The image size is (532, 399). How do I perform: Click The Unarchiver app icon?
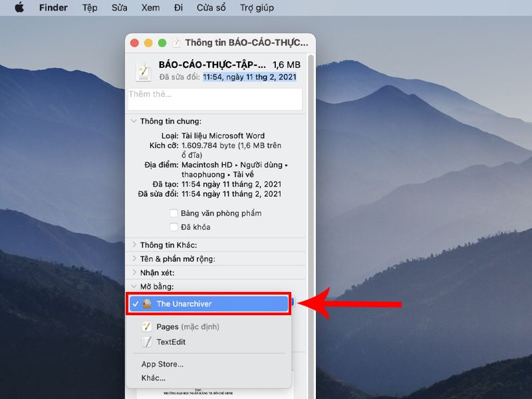[x=147, y=304]
